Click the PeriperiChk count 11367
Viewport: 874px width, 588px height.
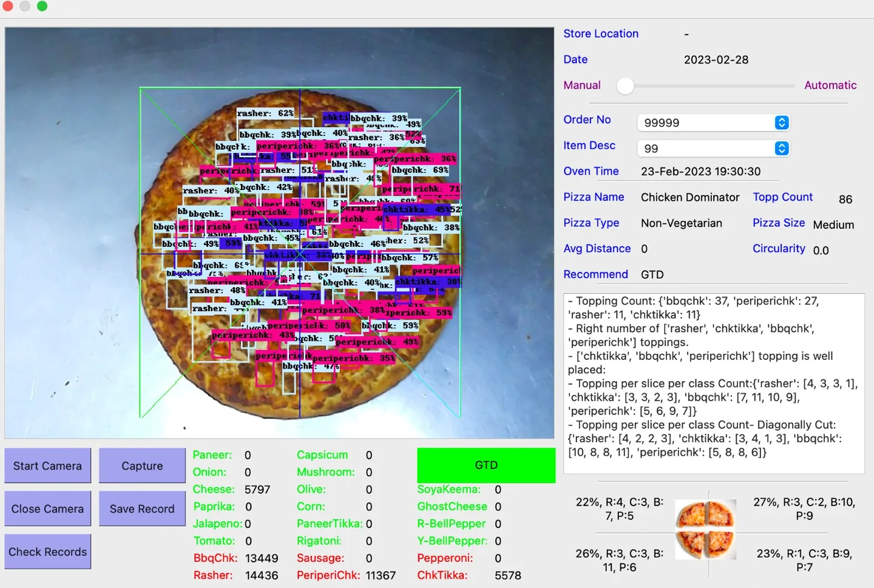381,575
